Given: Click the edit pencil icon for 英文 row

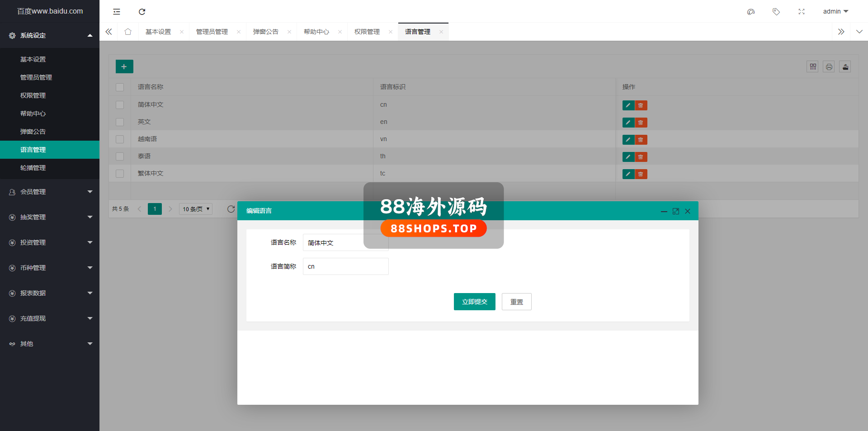Looking at the screenshot, I should 628,123.
